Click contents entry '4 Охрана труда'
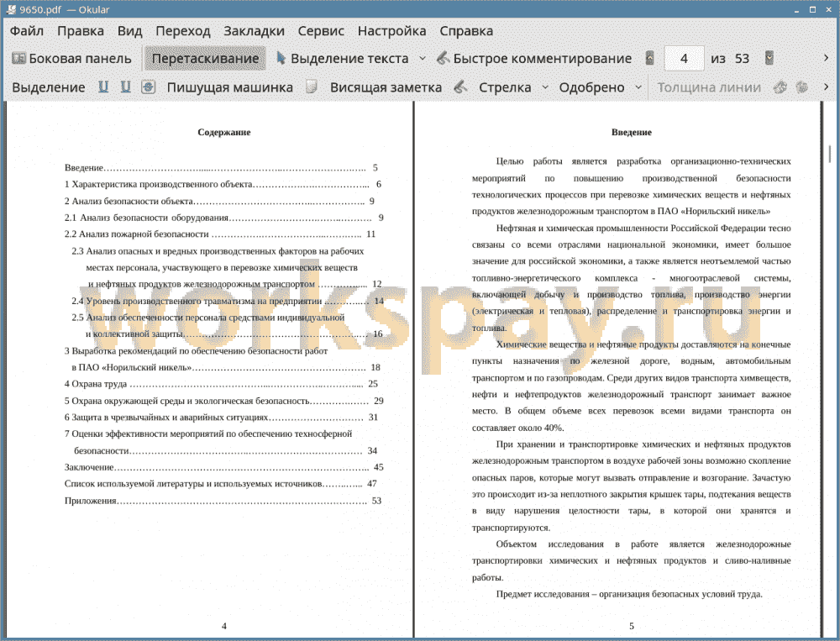This screenshot has height=641, width=840. (221, 384)
